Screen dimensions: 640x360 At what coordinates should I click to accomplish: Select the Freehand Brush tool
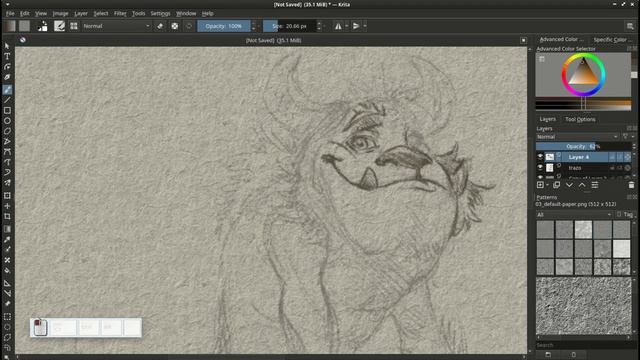[x=7, y=89]
